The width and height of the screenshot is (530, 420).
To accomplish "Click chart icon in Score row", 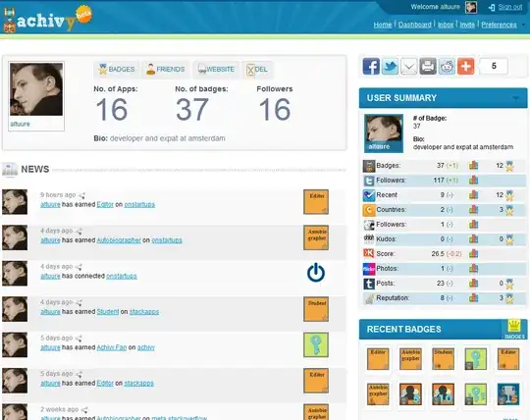I will coord(473,253).
